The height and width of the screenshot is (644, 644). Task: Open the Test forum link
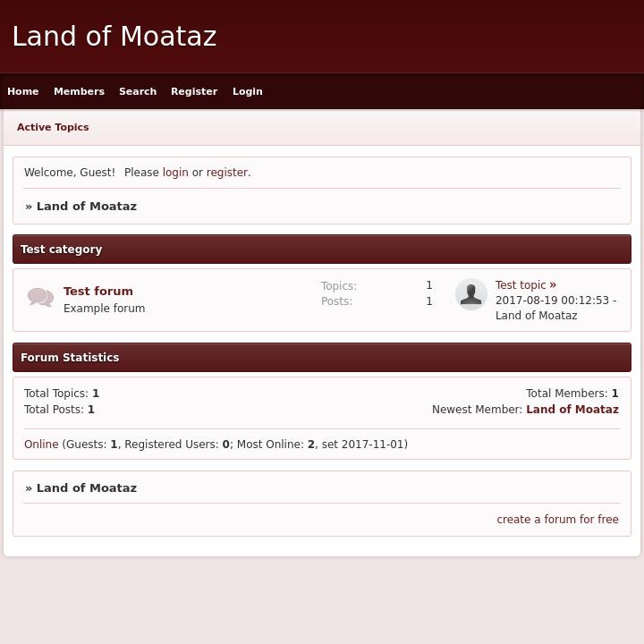(98, 291)
